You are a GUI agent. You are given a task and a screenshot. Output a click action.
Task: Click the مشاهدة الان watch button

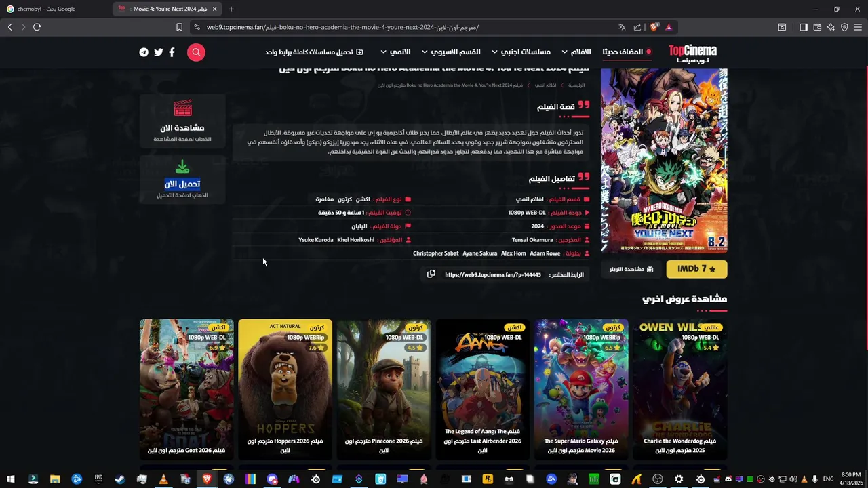click(182, 122)
